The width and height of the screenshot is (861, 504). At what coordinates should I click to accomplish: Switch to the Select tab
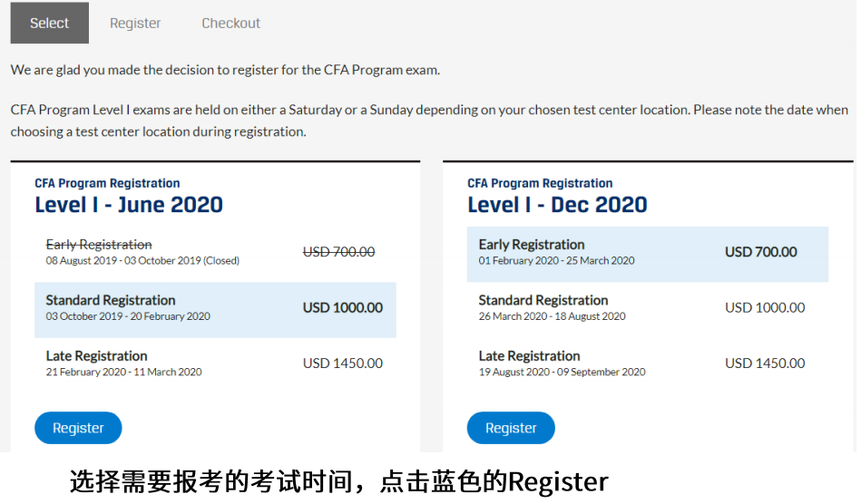49,24
